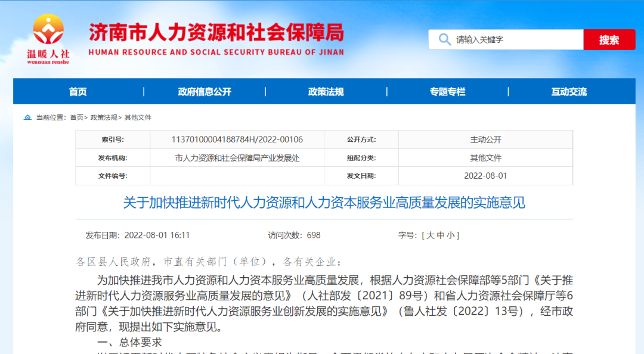The image size is (644, 354).
Task: Click the 发布机构 label cell
Action: tap(113, 158)
